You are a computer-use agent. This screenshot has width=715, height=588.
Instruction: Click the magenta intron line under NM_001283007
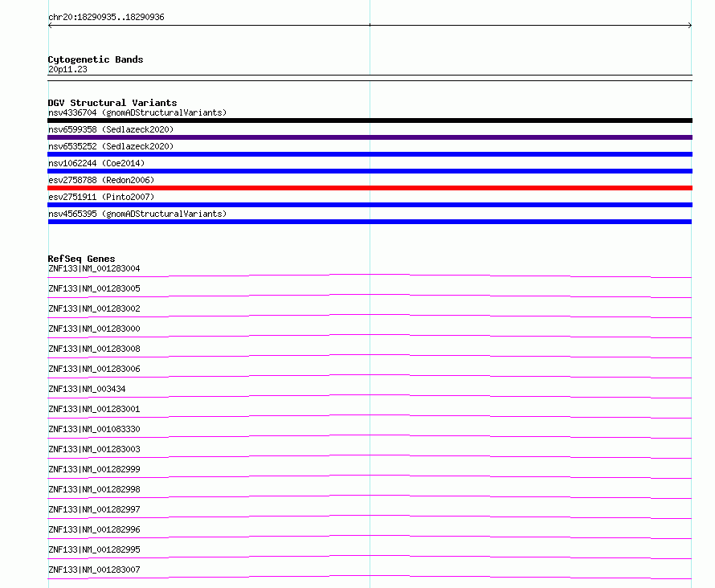370,576
